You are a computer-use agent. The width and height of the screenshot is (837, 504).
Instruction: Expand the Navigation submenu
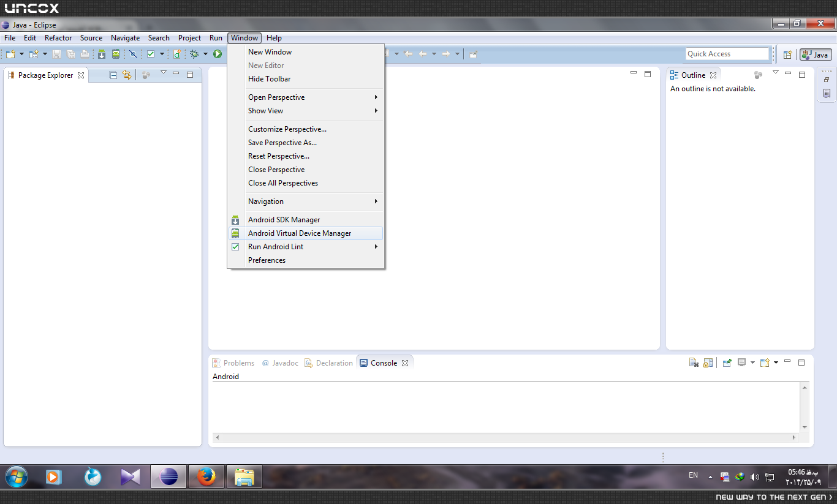pos(306,201)
